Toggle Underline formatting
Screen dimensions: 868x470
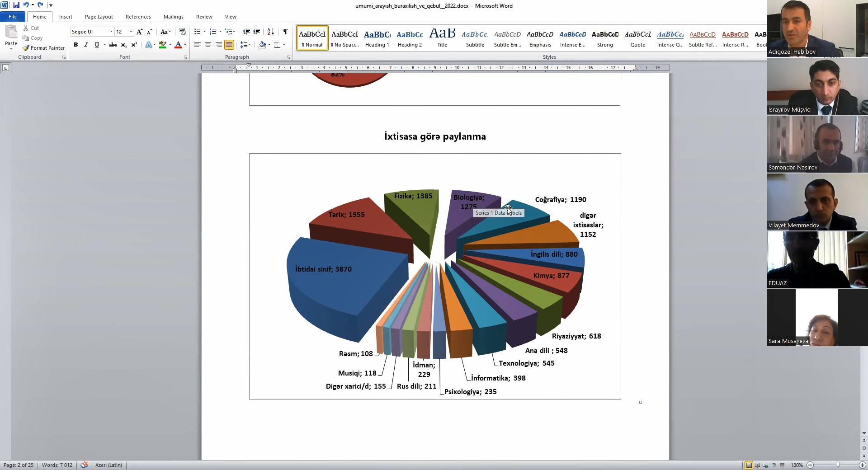tap(96, 45)
